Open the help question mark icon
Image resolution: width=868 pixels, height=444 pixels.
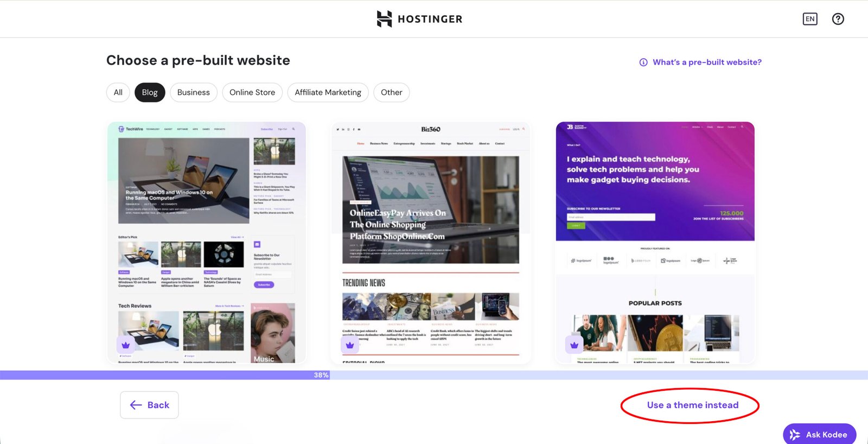tap(838, 19)
